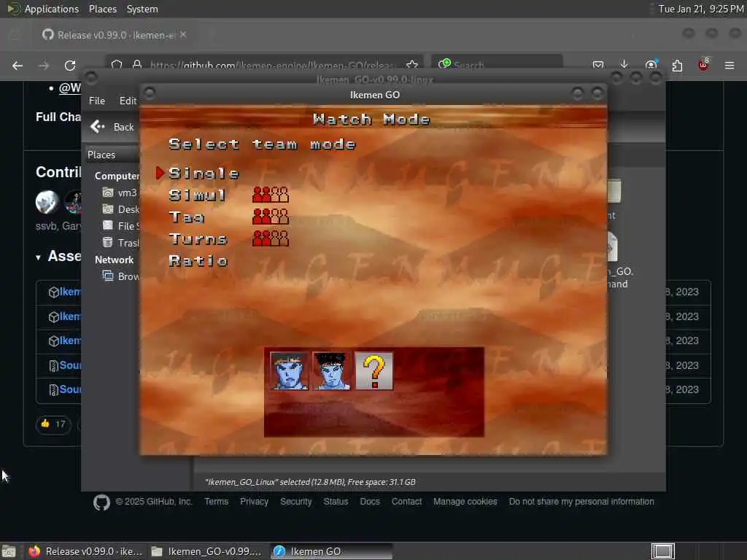747x560 pixels.
Task: Click the first character portrait thumbnail
Action: pos(289,371)
